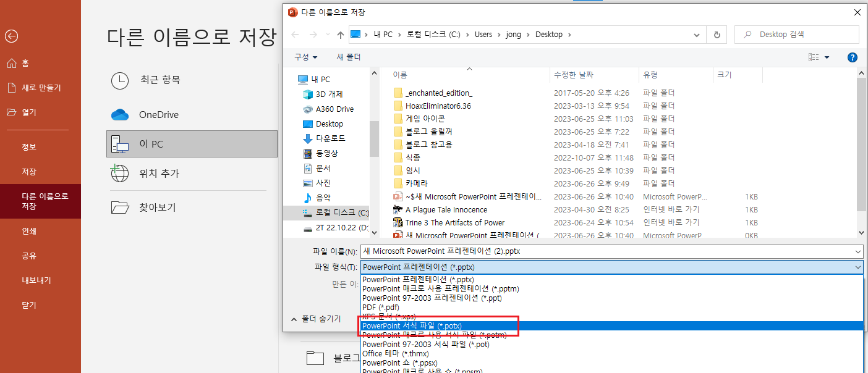Viewport: 868px width, 373px height.
Task: Click the back arrow circle in PowerPoint backstage
Action: pyautogui.click(x=11, y=36)
